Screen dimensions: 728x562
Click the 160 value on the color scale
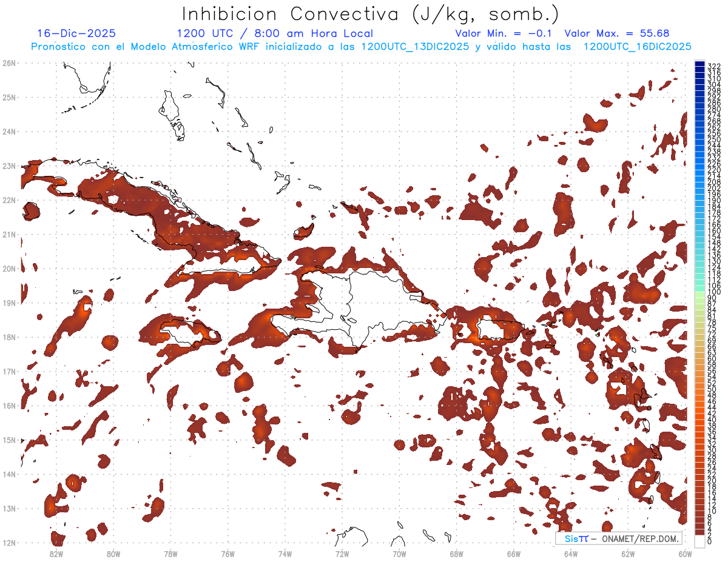pos(714,231)
